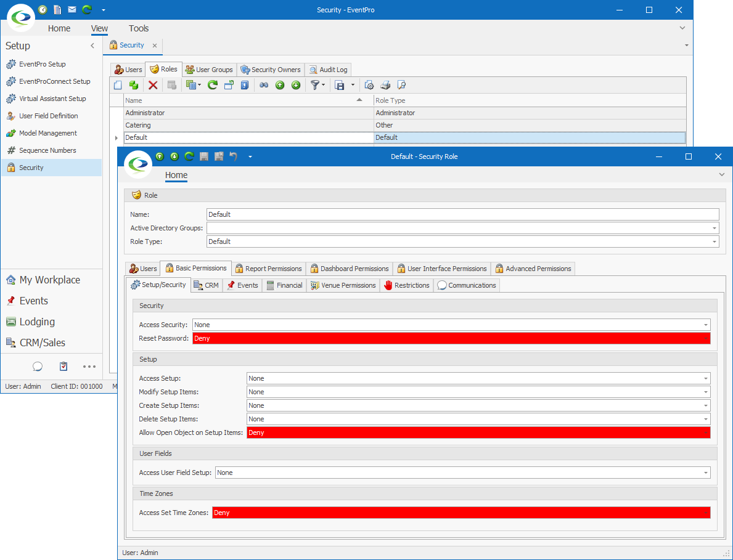Image resolution: width=733 pixels, height=560 pixels.
Task: Click the clock icon in EventPro title bar
Action: pyautogui.click(x=43, y=9)
